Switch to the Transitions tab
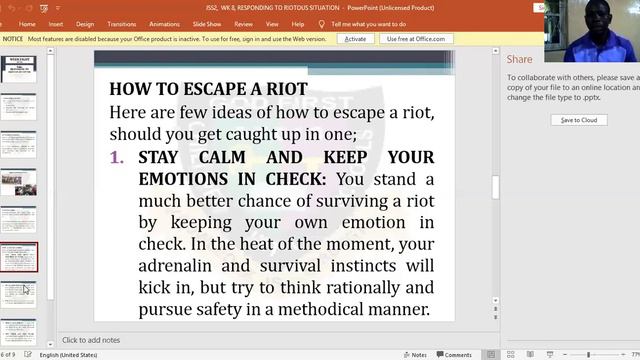Image resolution: width=640 pixels, height=360 pixels. [x=122, y=24]
